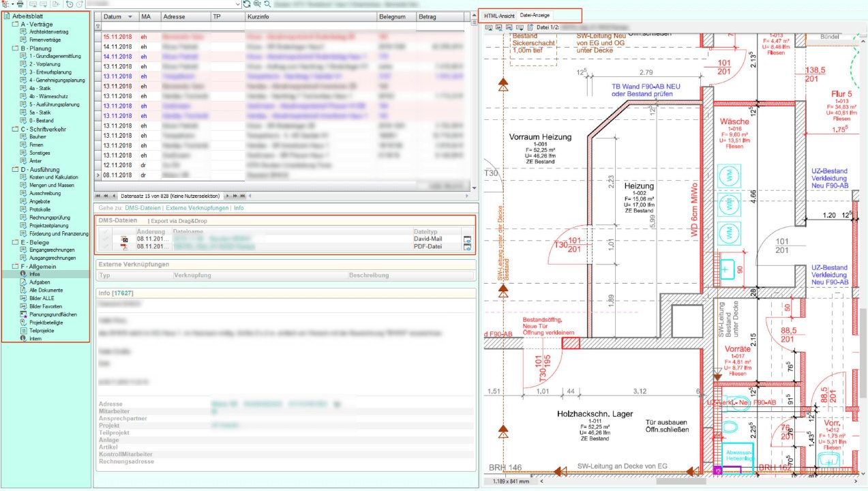This screenshot has height=491, width=868.
Task: Go to the Externe Verknüpfungen link
Action: click(x=197, y=207)
